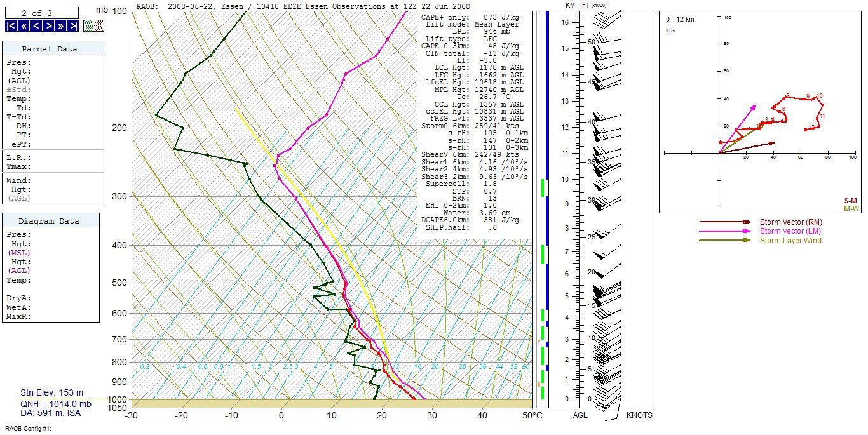Click the 'FT (x1000)' height scale header
This screenshot has height=435, width=868.
coord(594,4)
